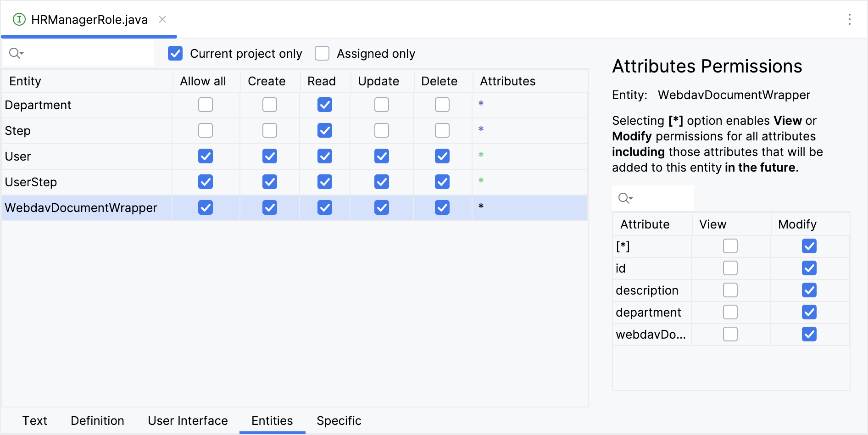Click the attributes search magnifier icon
This screenshot has width=868, height=435.
tap(625, 198)
